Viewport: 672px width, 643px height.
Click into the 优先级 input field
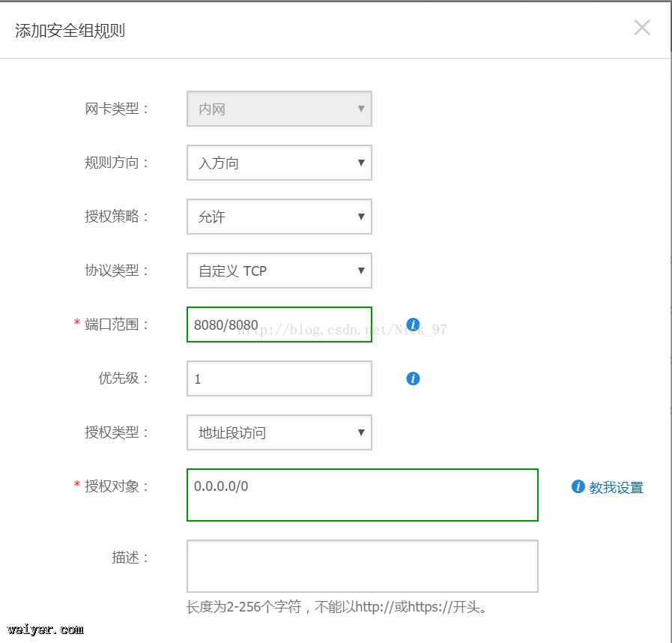point(279,378)
